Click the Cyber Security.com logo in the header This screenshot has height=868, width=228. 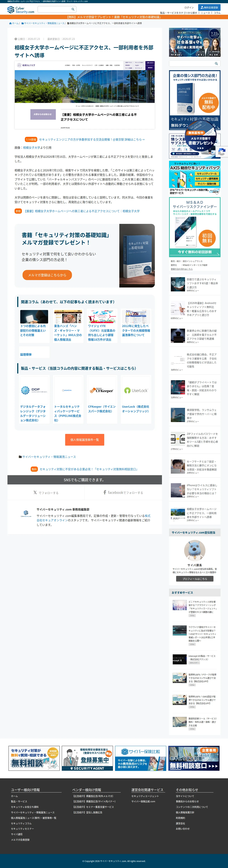pos(21,10)
